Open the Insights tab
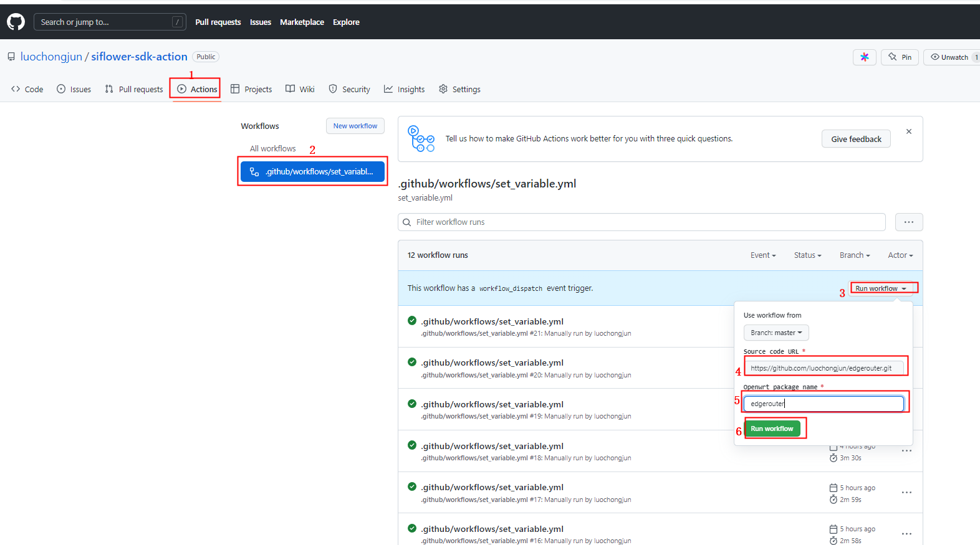 pos(405,89)
